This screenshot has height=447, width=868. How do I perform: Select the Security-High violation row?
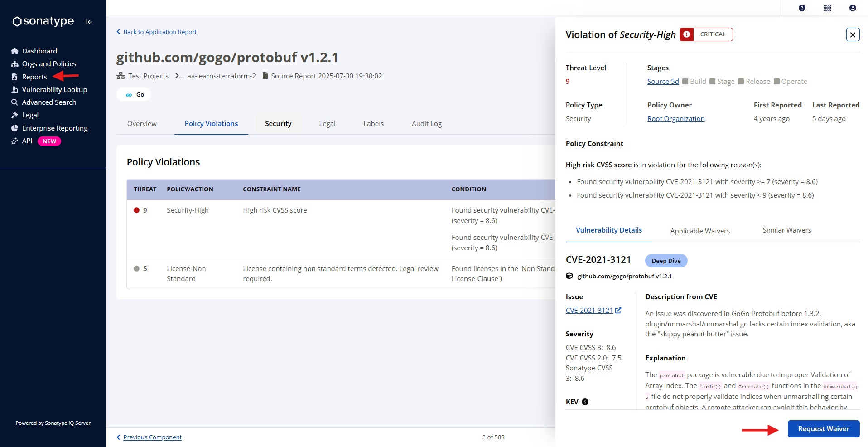(x=341, y=229)
